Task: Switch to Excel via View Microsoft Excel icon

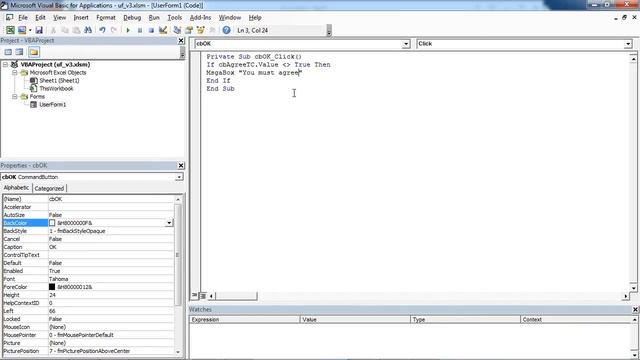Action: 10,30
